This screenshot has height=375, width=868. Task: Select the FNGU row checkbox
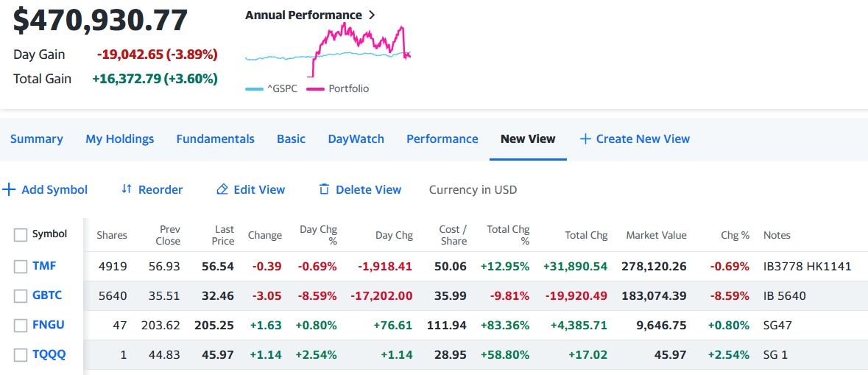[x=21, y=326]
